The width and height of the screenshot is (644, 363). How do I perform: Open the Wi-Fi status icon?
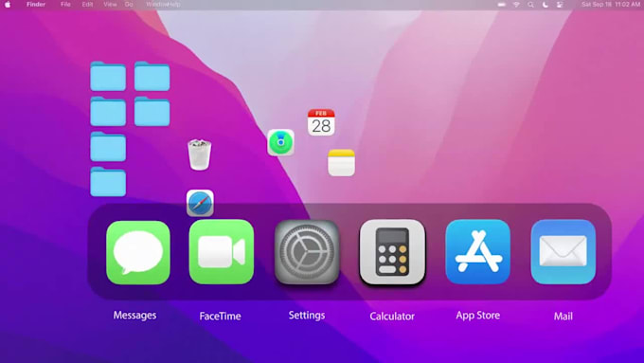tap(516, 5)
